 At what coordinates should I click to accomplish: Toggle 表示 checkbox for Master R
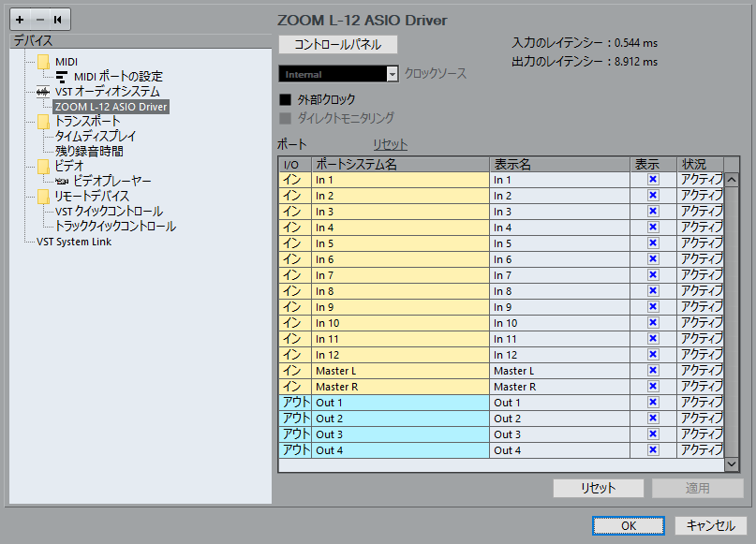[653, 387]
